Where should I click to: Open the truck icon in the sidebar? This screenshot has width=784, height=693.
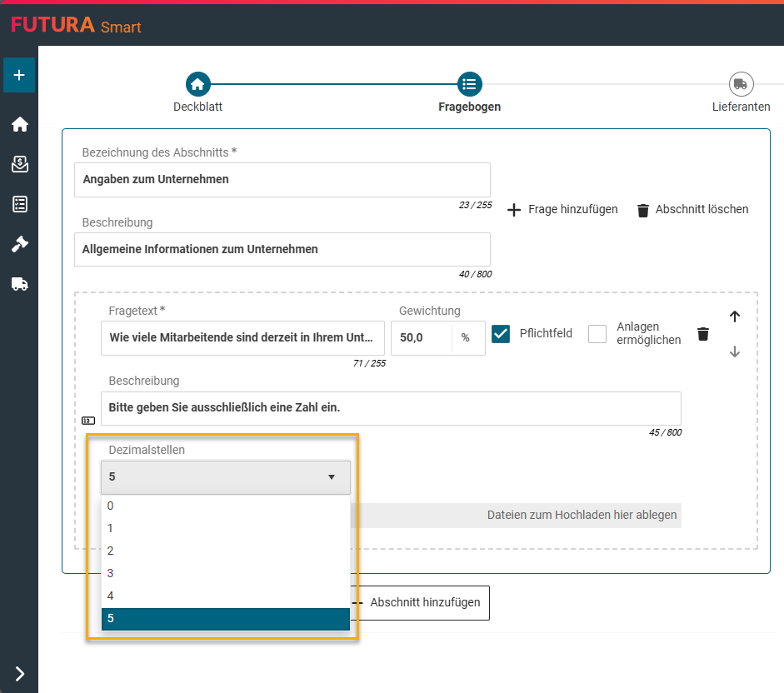[19, 284]
